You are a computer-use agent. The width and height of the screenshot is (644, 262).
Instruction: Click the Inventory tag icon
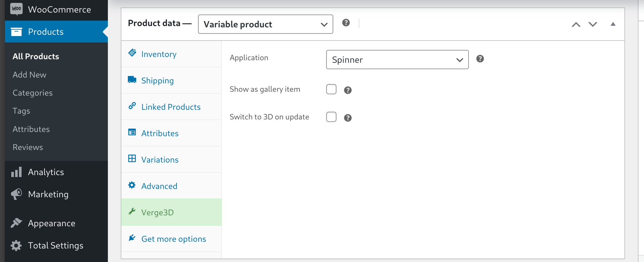tap(132, 53)
